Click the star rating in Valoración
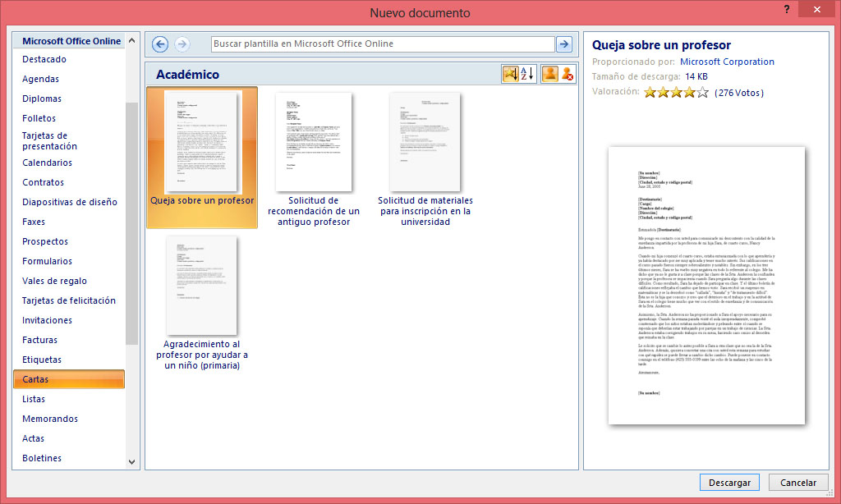 pyautogui.click(x=677, y=93)
